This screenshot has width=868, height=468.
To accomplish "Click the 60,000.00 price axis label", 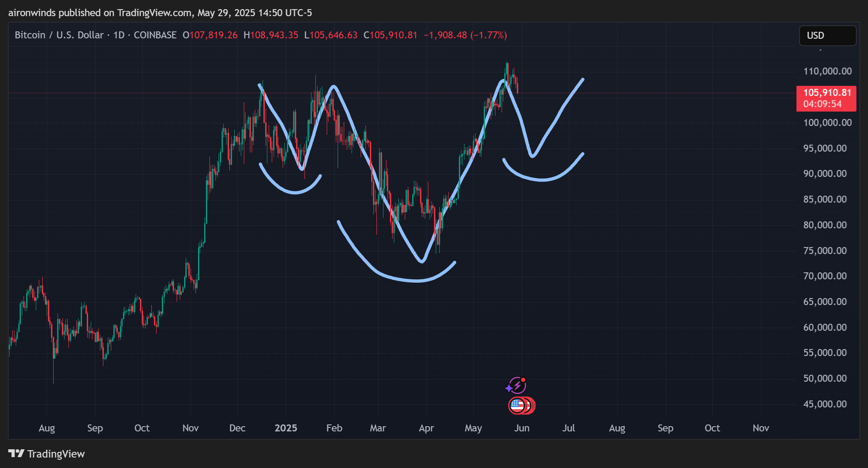I will coord(825,327).
